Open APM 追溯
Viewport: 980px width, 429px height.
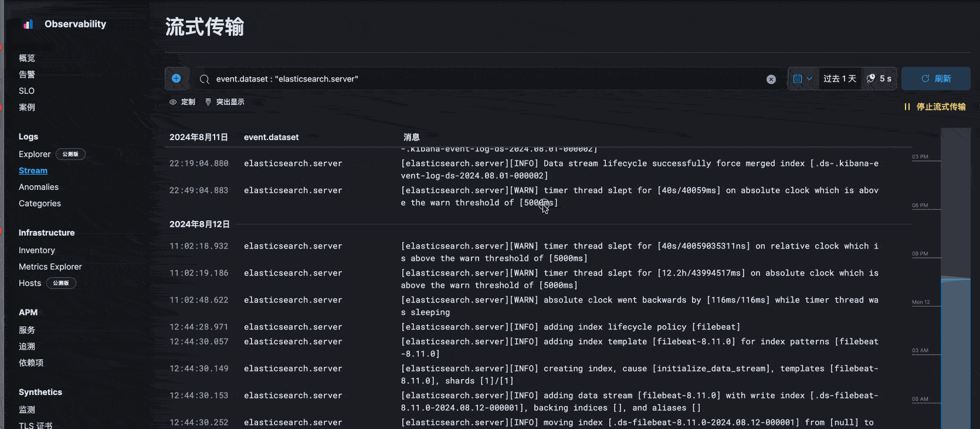point(27,346)
